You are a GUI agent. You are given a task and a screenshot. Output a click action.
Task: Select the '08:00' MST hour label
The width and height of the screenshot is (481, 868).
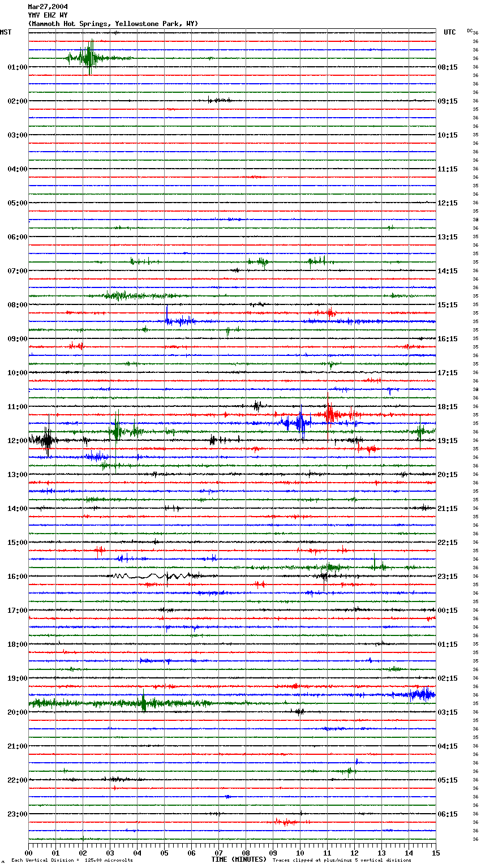click(x=18, y=305)
